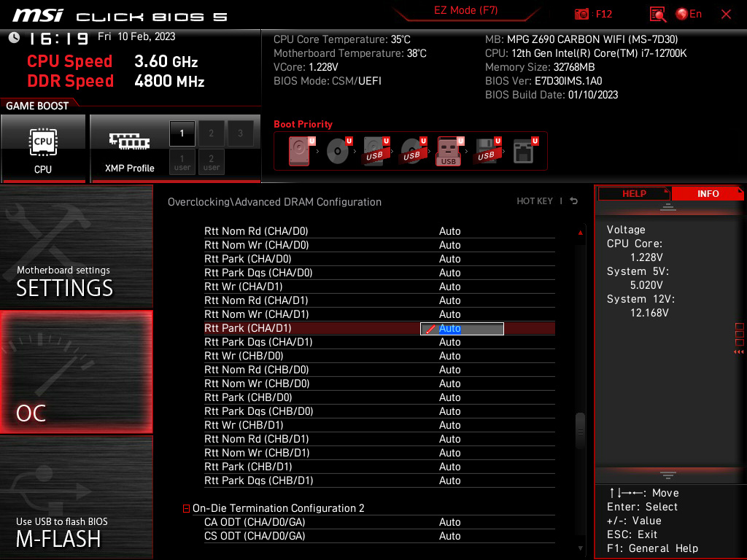
Task: Change Rtt Park (CHA/D0) value
Action: pos(449,259)
